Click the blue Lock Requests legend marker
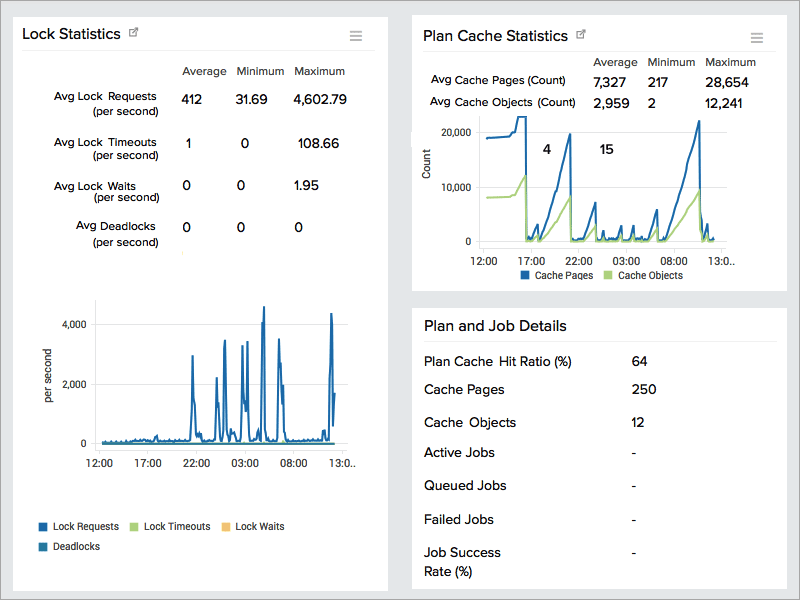Screen dimensions: 800x600 [41, 526]
